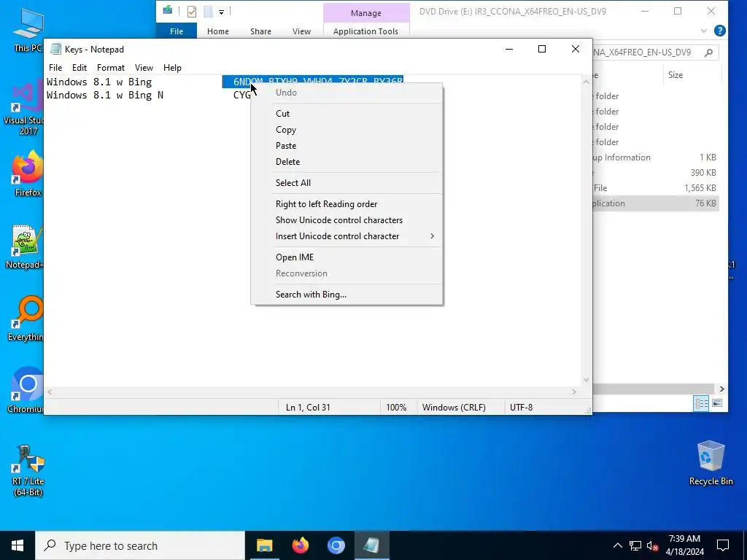Screen dimensions: 747x560
Task: Open File Explorer from the taskbar
Action: pyautogui.click(x=264, y=545)
